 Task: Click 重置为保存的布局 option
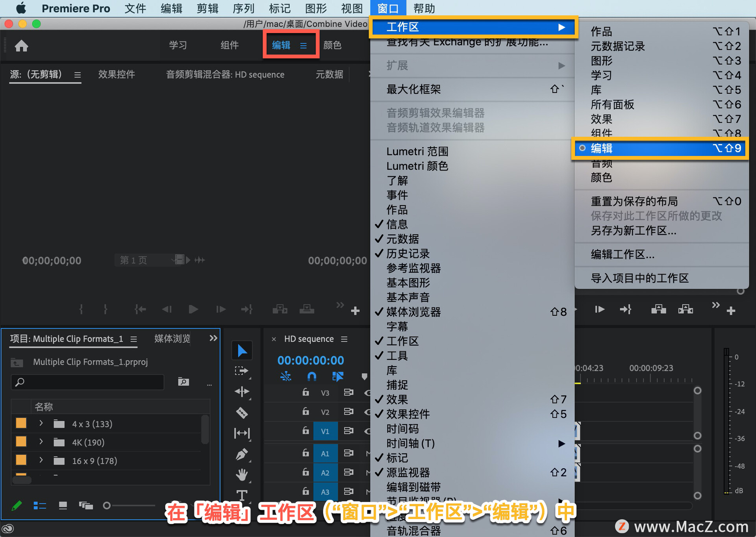click(634, 202)
